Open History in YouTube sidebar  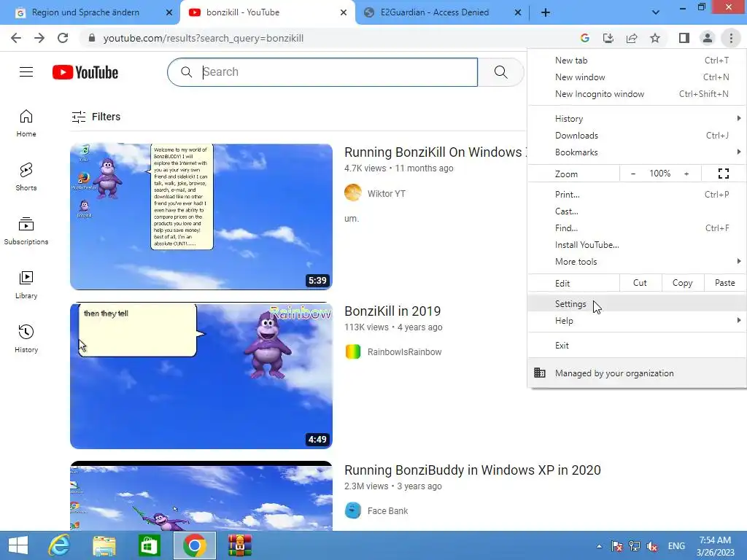[26, 338]
